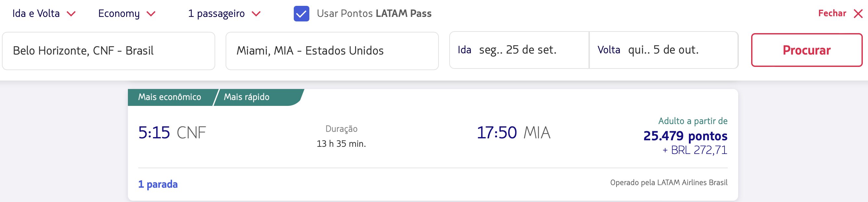This screenshot has height=202, width=868.
Task: Click the Usar Pontos LATAM Pass label
Action: (x=374, y=14)
